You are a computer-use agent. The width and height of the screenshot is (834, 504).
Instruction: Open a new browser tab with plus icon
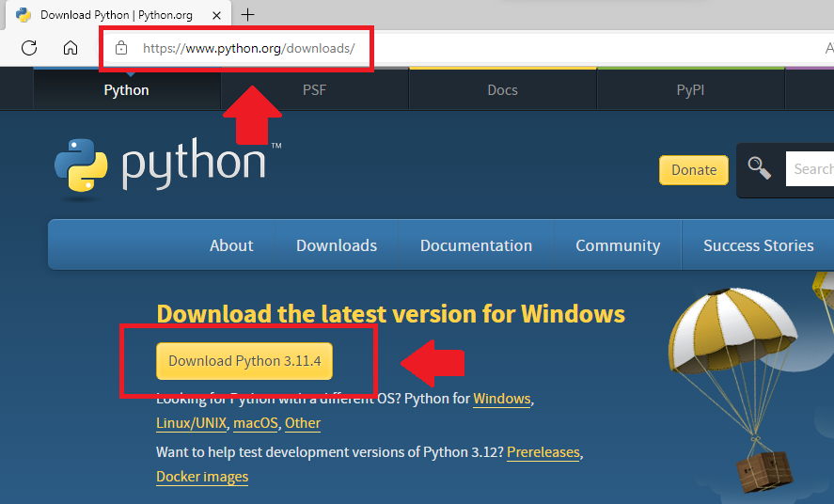(248, 15)
